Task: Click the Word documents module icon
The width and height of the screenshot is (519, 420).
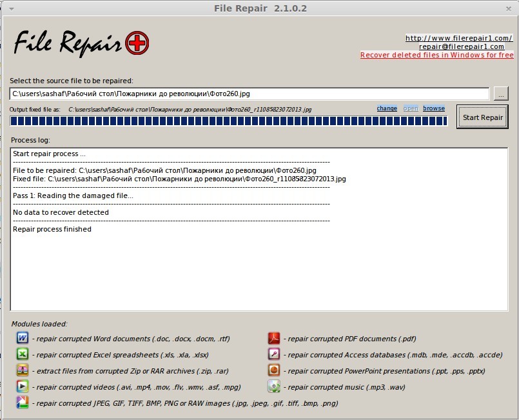Action: (x=23, y=338)
